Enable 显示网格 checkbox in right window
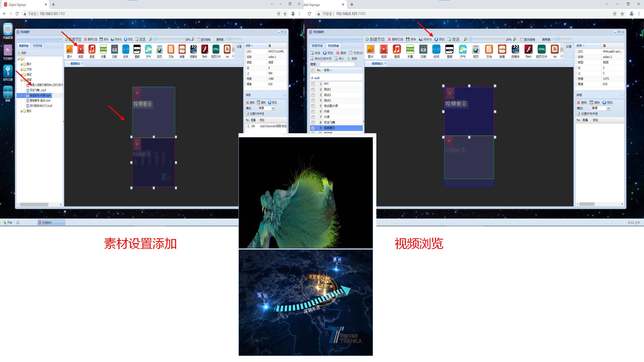The height and width of the screenshot is (362, 644). [521, 39]
